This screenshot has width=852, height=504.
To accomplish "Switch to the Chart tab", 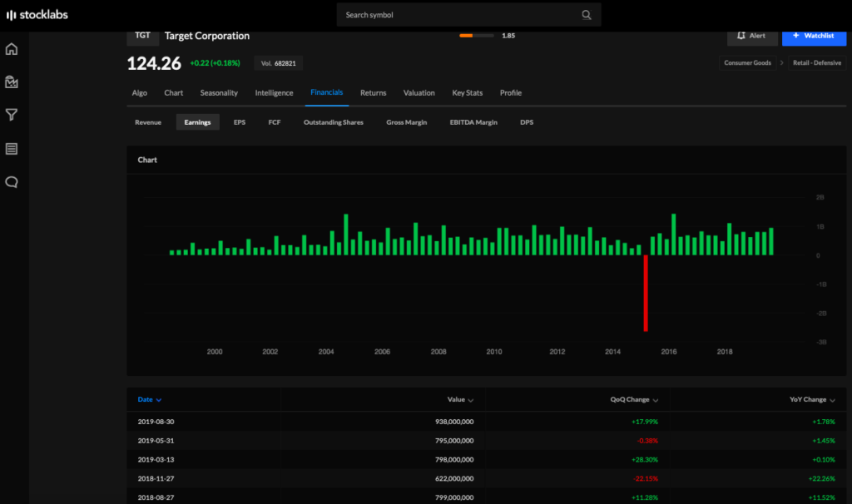I will pos(174,93).
